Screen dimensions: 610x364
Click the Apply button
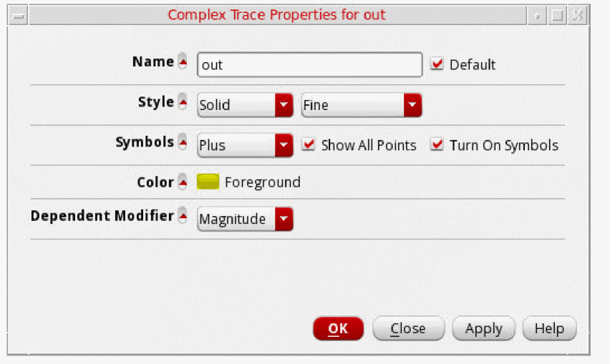click(483, 328)
